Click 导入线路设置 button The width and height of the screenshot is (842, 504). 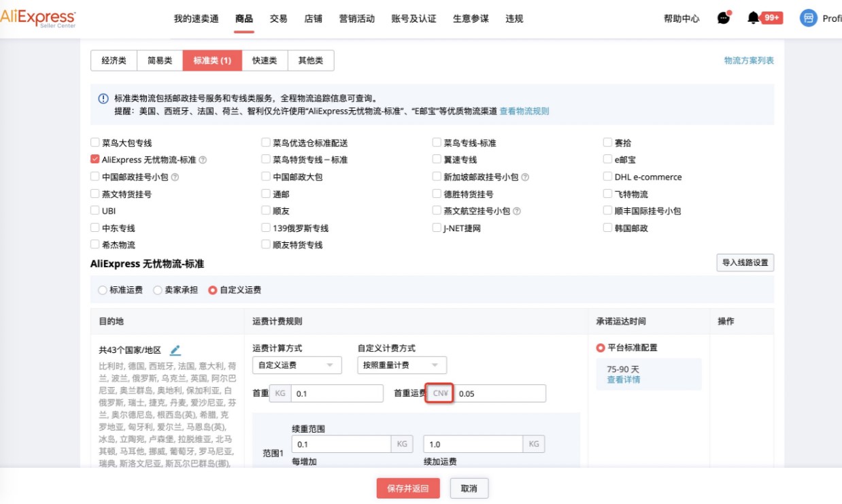[x=745, y=263]
